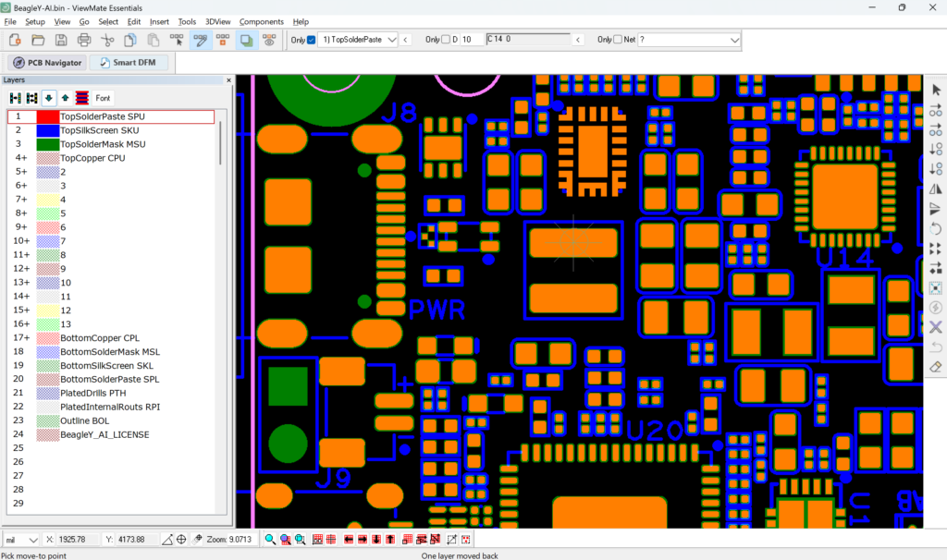Open the Net selection dropdown

click(x=733, y=40)
